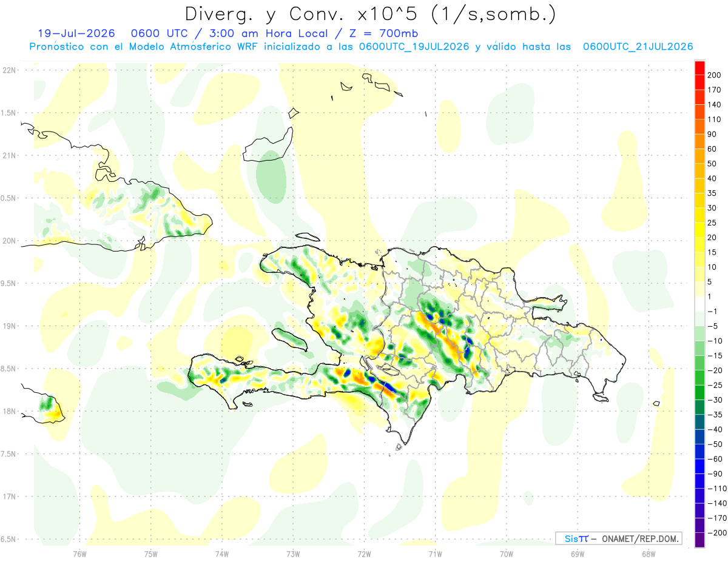Click the '9.5N' latitude label
The image size is (728, 562).
pyautogui.click(x=8, y=283)
